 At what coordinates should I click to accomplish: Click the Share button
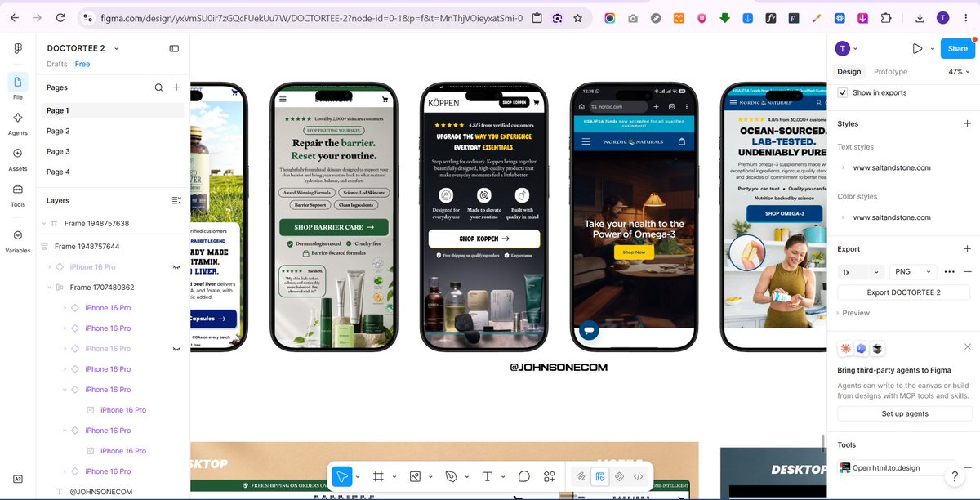click(x=958, y=49)
